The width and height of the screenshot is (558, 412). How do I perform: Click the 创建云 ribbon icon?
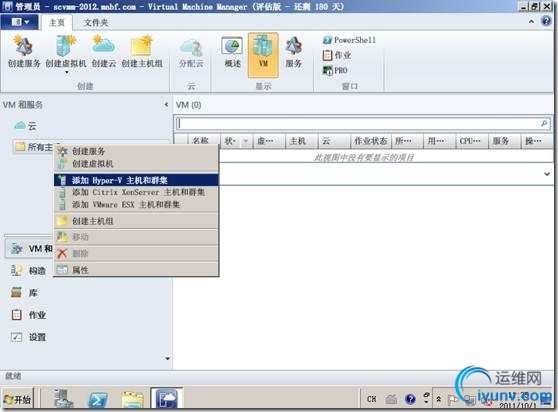pos(104,52)
